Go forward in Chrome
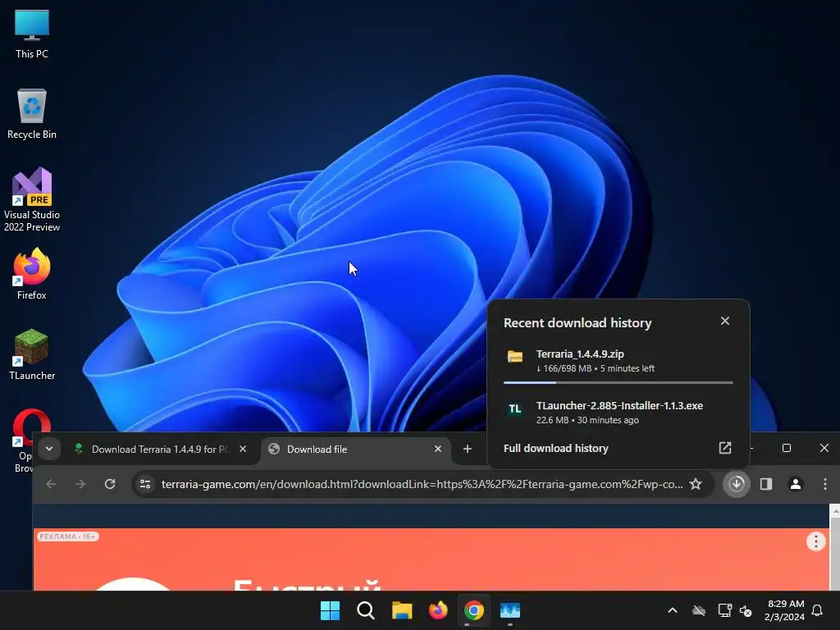This screenshot has width=840, height=630. pos(80,484)
